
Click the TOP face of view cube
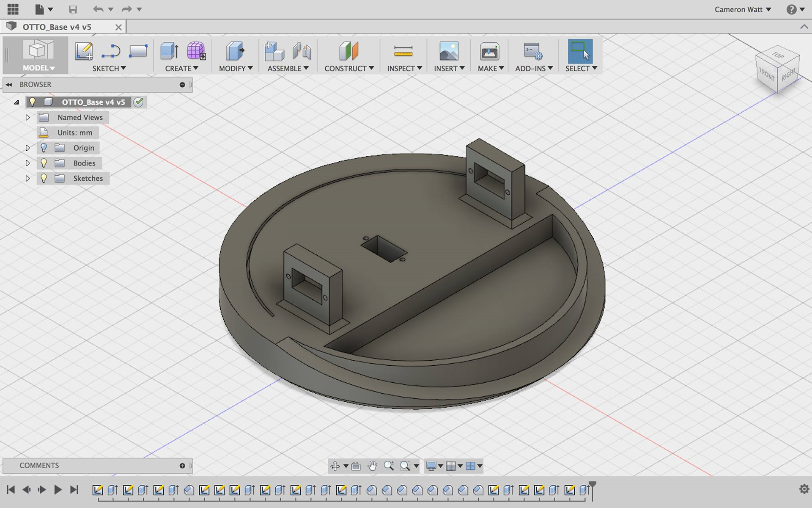coord(778,55)
